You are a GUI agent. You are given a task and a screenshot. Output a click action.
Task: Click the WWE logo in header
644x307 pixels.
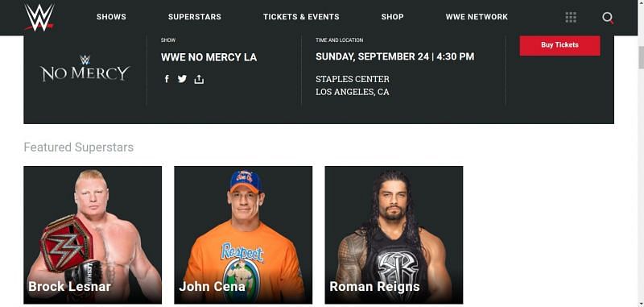coord(39,17)
